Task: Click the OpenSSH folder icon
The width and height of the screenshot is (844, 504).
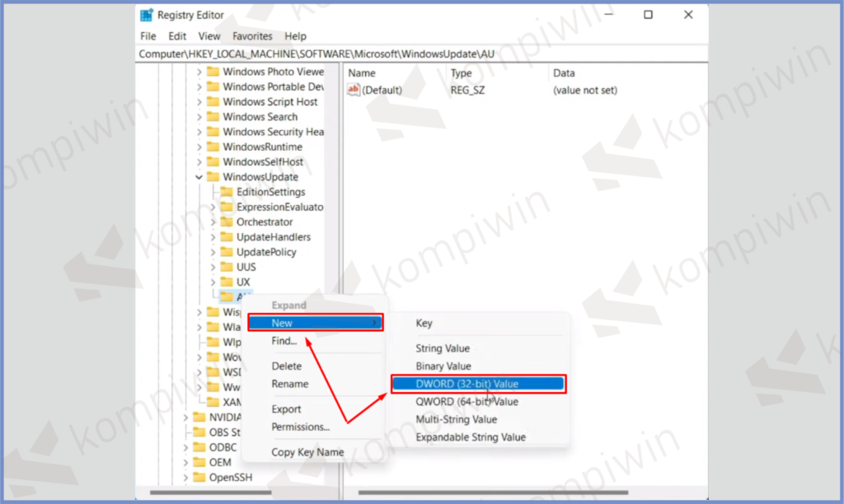Action: pos(199,477)
